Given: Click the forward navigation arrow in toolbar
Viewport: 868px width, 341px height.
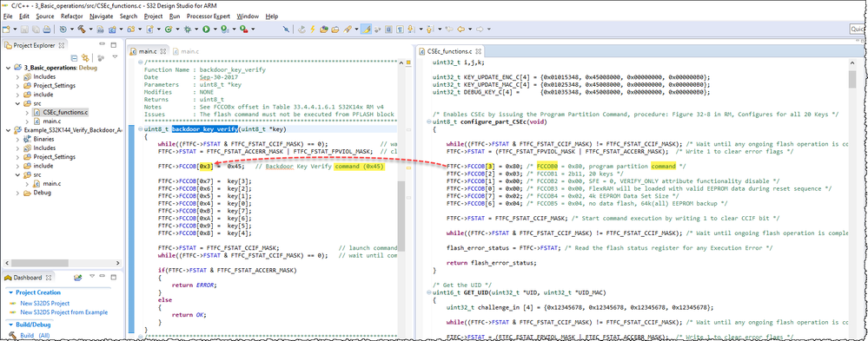Looking at the screenshot, I should (x=480, y=29).
